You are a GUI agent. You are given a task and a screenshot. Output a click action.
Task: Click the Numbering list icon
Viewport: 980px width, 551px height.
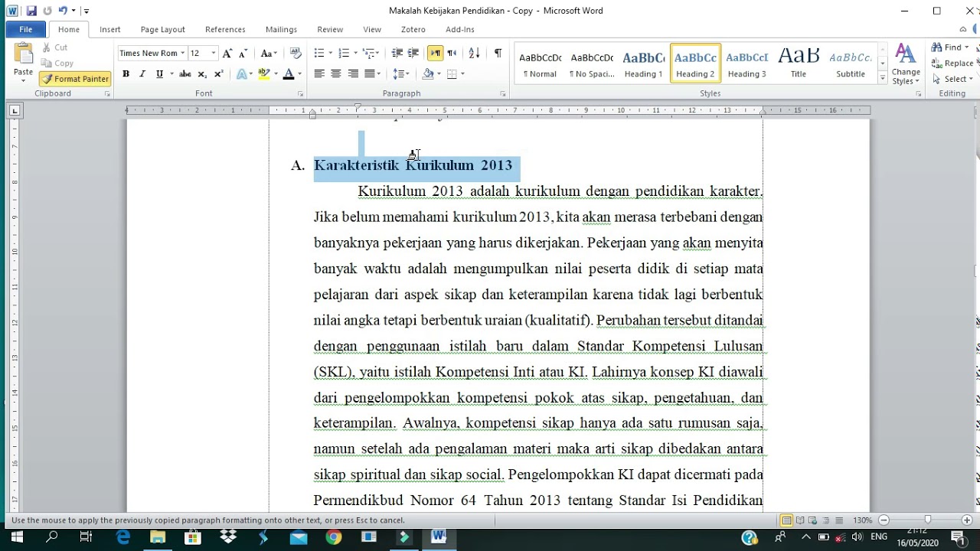pyautogui.click(x=344, y=54)
